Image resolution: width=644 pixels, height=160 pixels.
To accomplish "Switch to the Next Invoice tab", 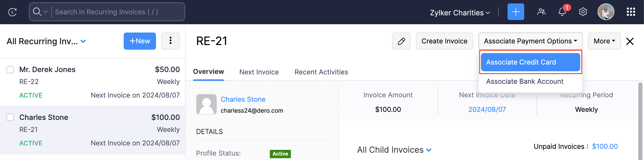I will (x=259, y=72).
